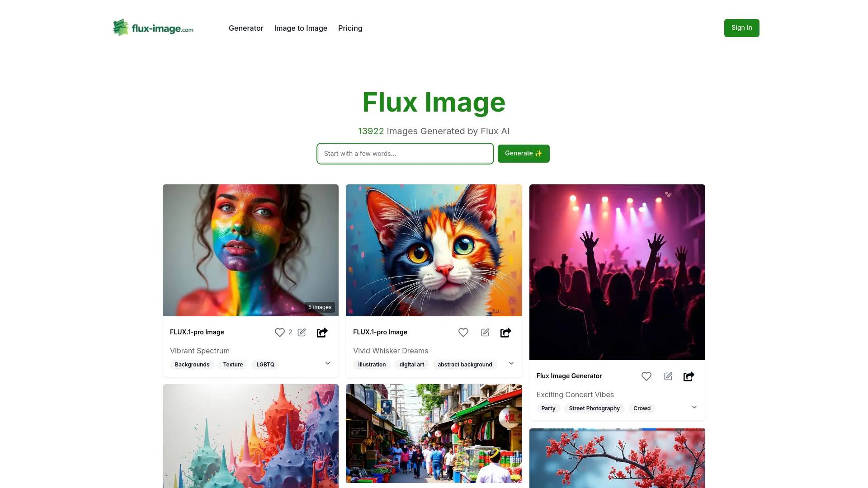
Task: Expand tags dropdown on Vibrant Spectrum
Action: (x=327, y=363)
